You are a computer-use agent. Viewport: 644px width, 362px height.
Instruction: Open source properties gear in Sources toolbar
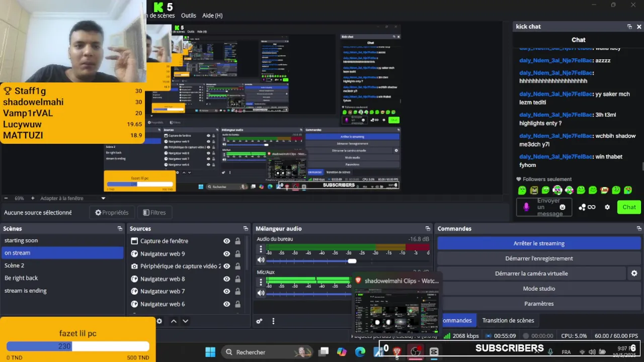(x=159, y=321)
